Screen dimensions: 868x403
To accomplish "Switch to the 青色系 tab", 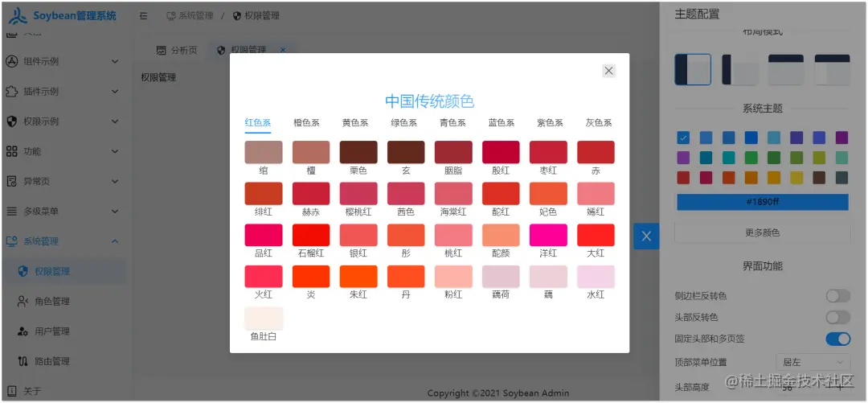I will point(452,123).
